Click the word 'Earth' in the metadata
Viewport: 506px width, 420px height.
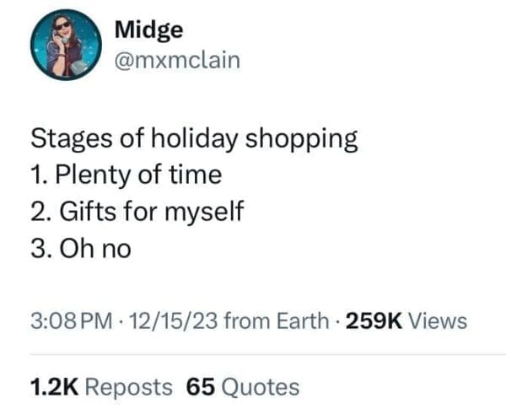(302, 320)
